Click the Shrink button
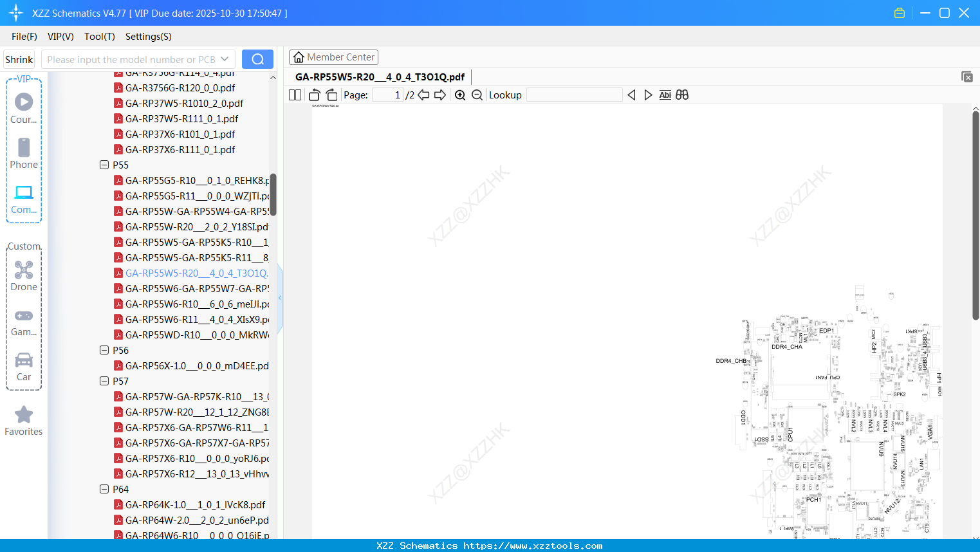The width and height of the screenshot is (980, 552). coord(19,59)
